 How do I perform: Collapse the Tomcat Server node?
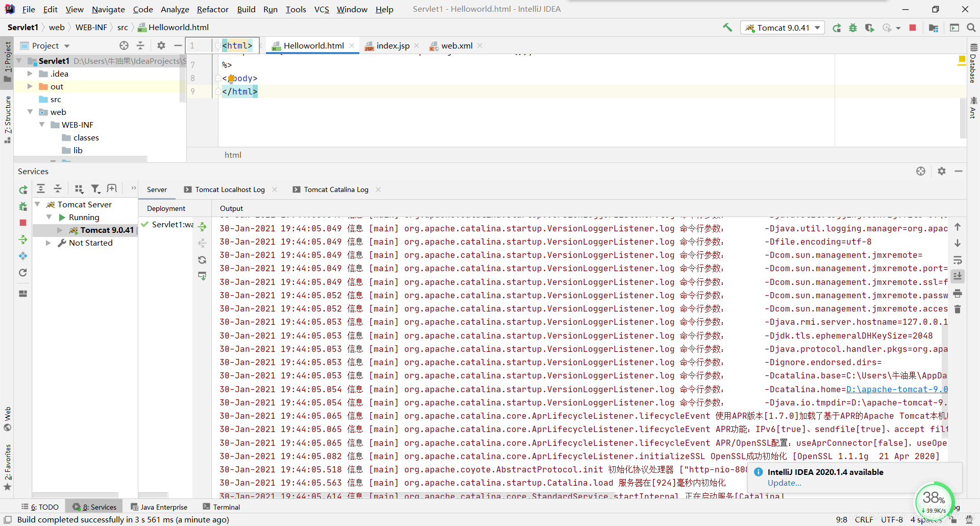[38, 204]
